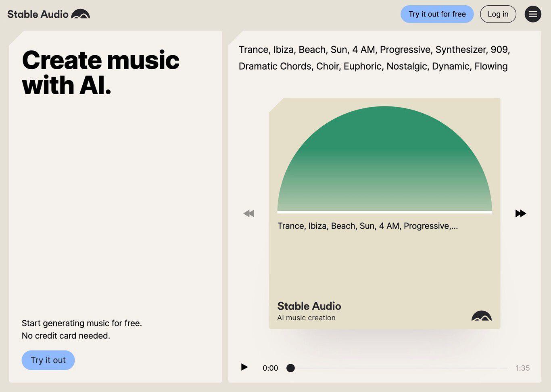The image size is (551, 392).
Task: Open the hamburger menu
Action: tap(532, 14)
